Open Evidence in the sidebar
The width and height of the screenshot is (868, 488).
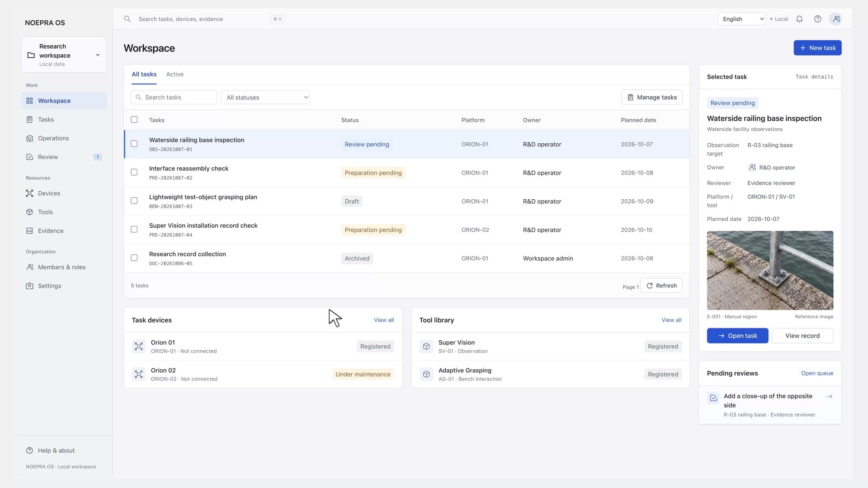click(64, 231)
